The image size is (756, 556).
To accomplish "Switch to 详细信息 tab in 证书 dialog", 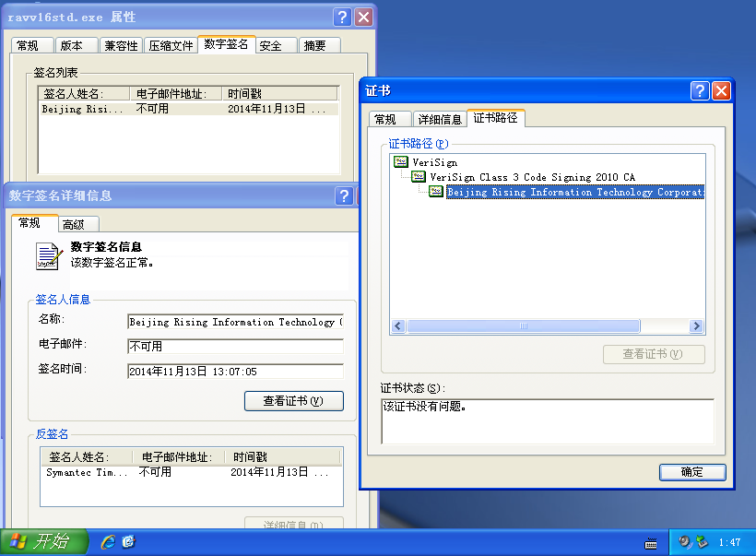I will [440, 119].
